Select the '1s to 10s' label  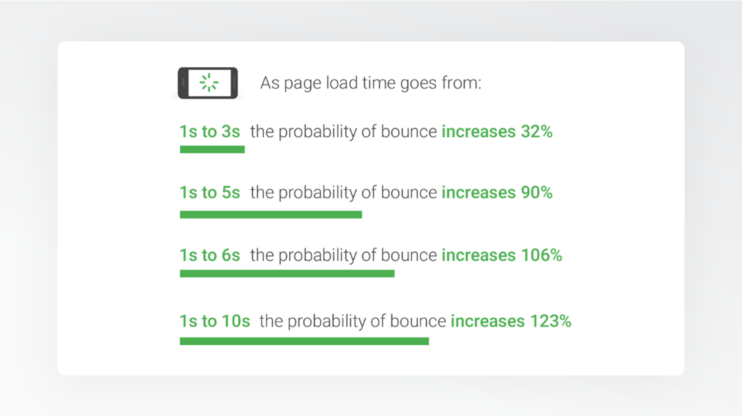click(215, 321)
